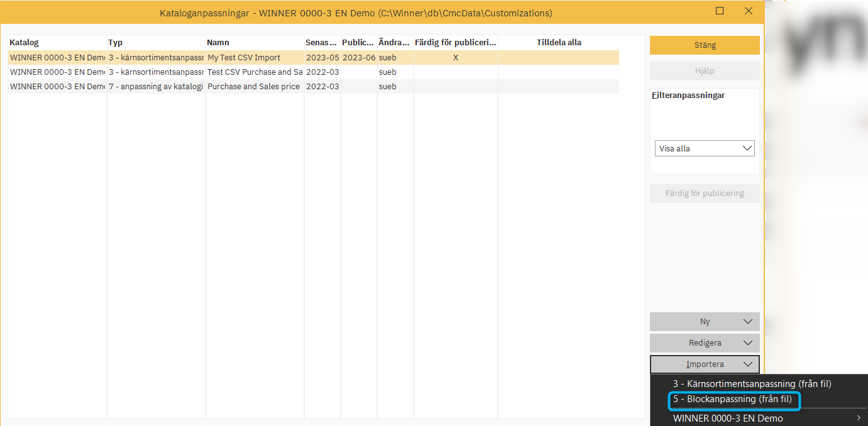Screen dimensions: 868x426
Task: Sort by the Typ column header
Action: coord(156,43)
